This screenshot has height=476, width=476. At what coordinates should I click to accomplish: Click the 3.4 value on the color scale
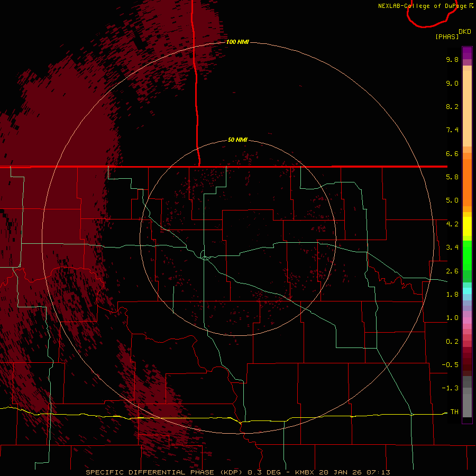(452, 248)
